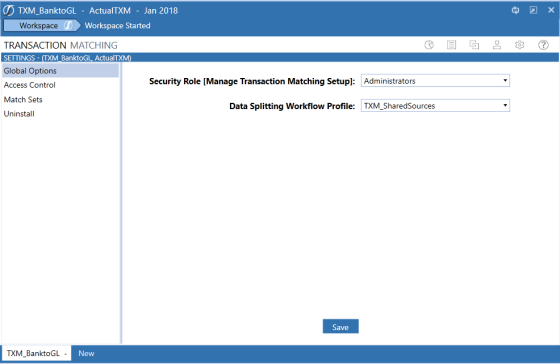Click the Workspace Started status text
Viewport: 560px width, 364px height.
(118, 25)
